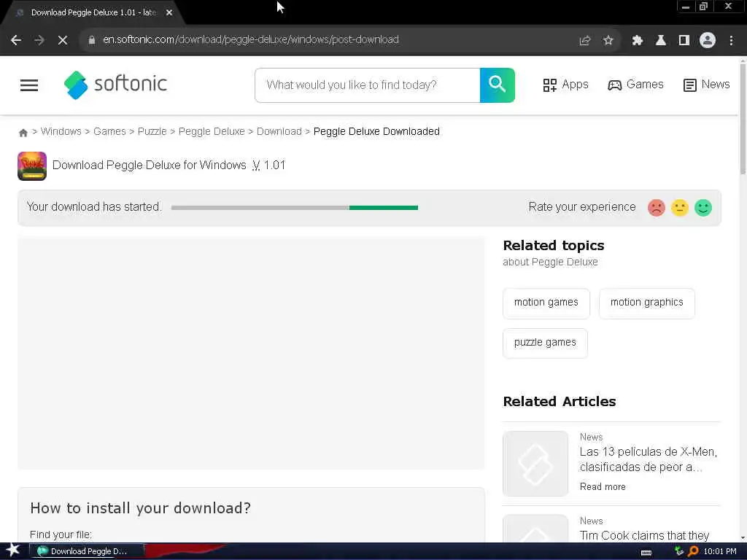The image size is (747, 560).
Task: Open the tray network icon
Action: click(679, 551)
